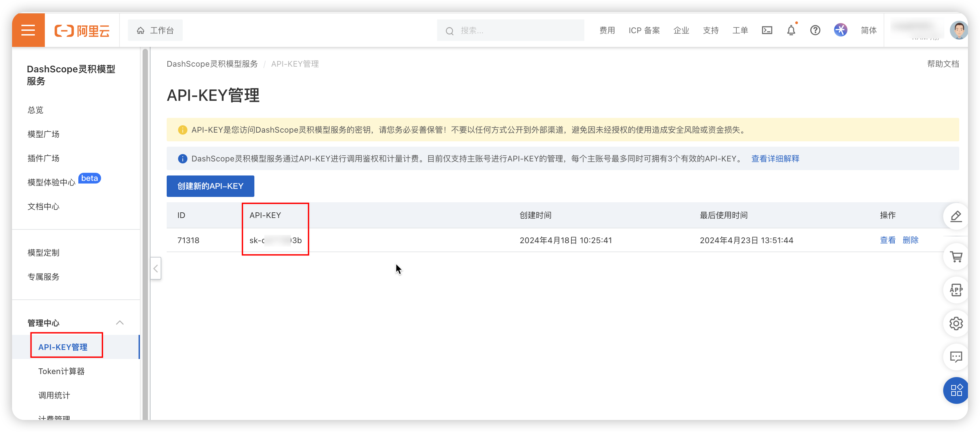This screenshot has width=980, height=432.
Task: Switch to Token计算器 in the sidebar
Action: [x=61, y=371]
